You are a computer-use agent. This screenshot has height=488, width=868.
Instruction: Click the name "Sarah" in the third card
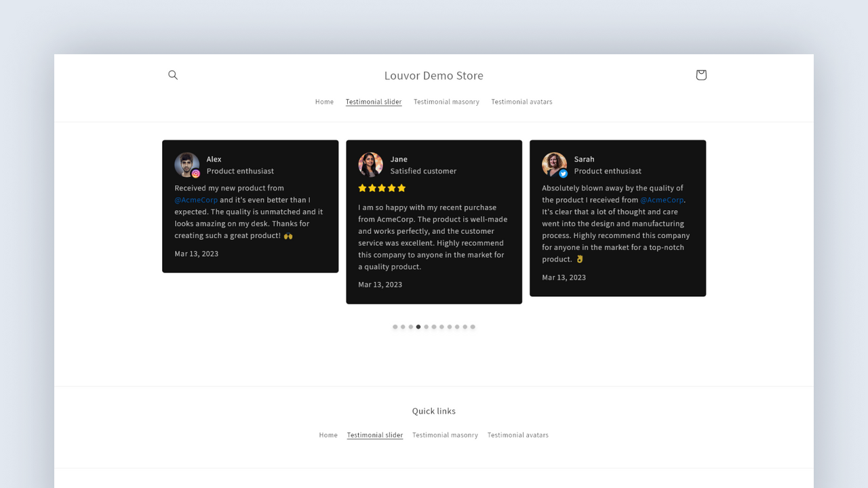584,159
